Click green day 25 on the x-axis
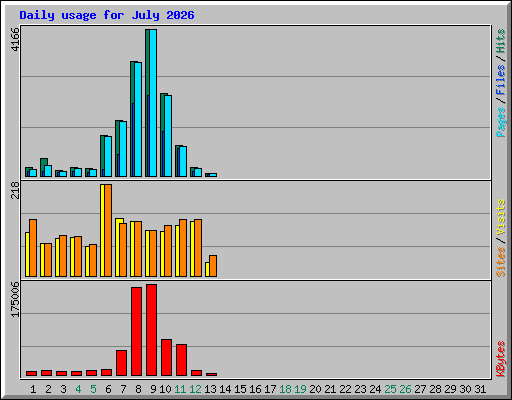This screenshot has height=400, width=512. pyautogui.click(x=390, y=389)
